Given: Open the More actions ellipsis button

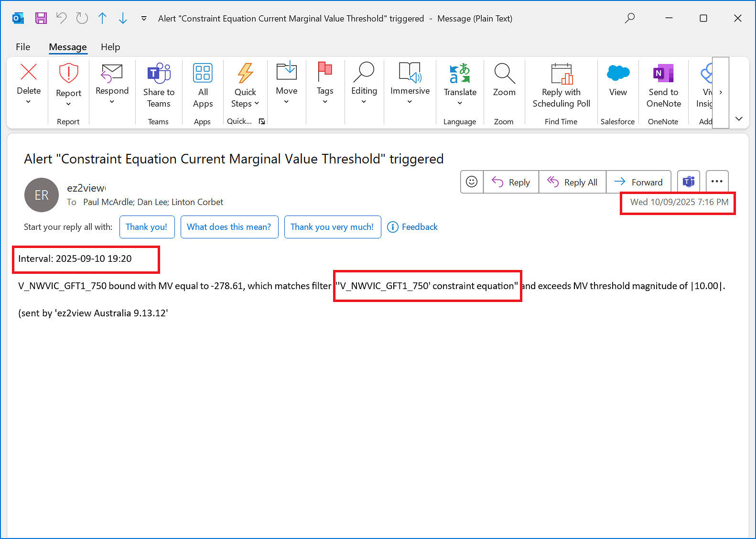Looking at the screenshot, I should click(717, 182).
